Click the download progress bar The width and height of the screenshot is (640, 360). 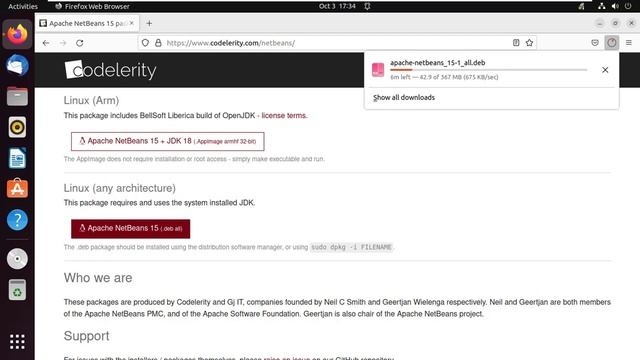point(488,70)
